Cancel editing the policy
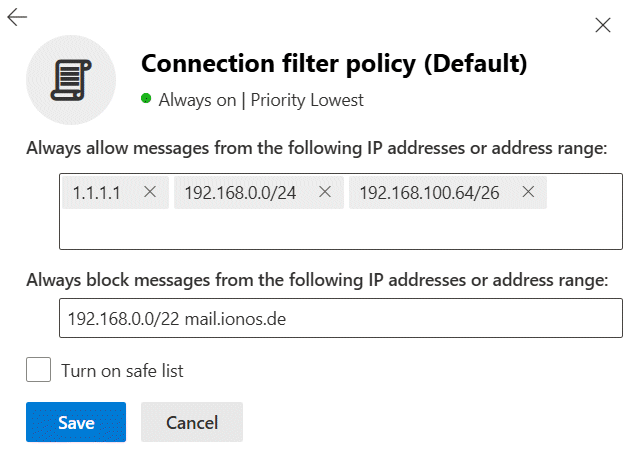This screenshot has height=453, width=633. tap(192, 422)
